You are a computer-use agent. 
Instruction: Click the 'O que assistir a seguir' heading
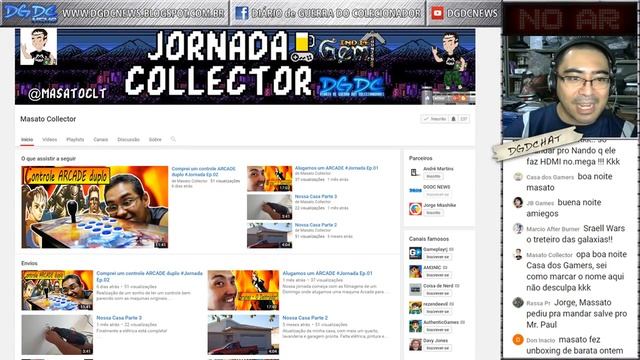pyautogui.click(x=49, y=158)
